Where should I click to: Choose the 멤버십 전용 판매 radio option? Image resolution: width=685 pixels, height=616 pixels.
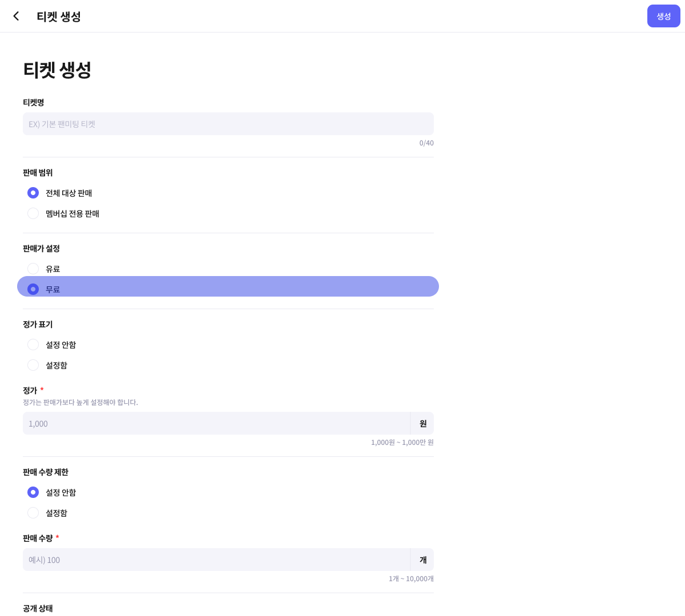pyautogui.click(x=33, y=213)
